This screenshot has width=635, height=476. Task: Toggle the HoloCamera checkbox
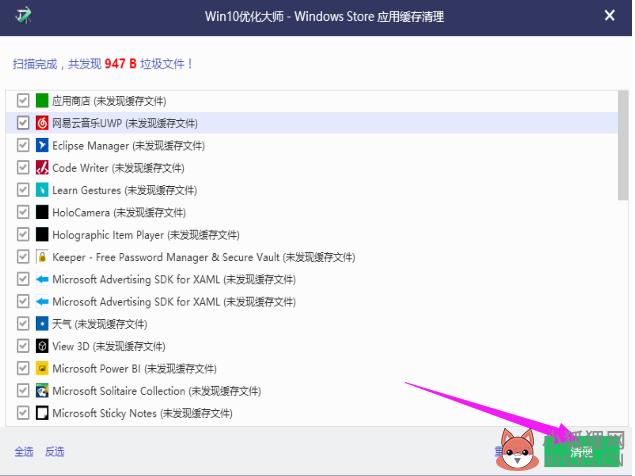(23, 212)
